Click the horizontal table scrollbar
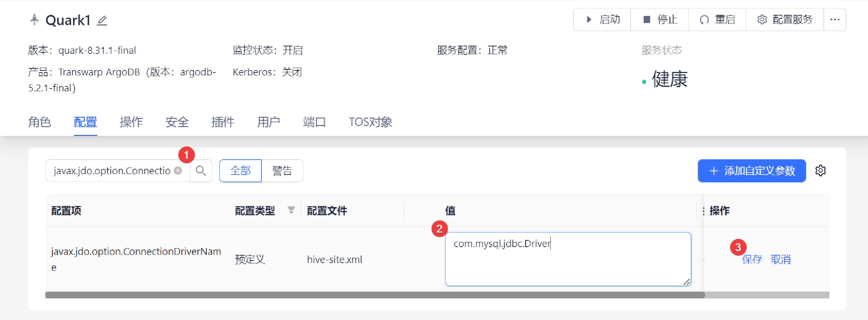This screenshot has height=320, width=868. coord(375,295)
